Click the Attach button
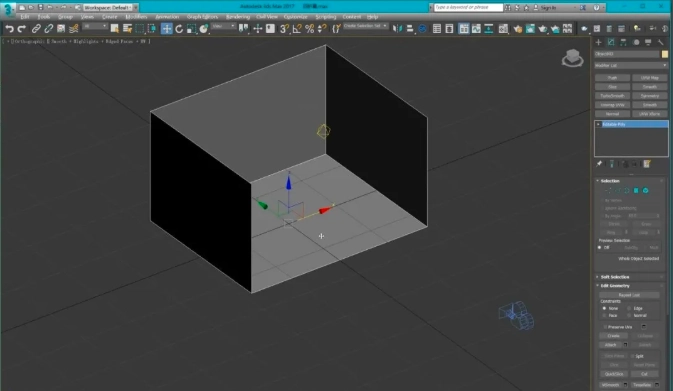 (610, 345)
